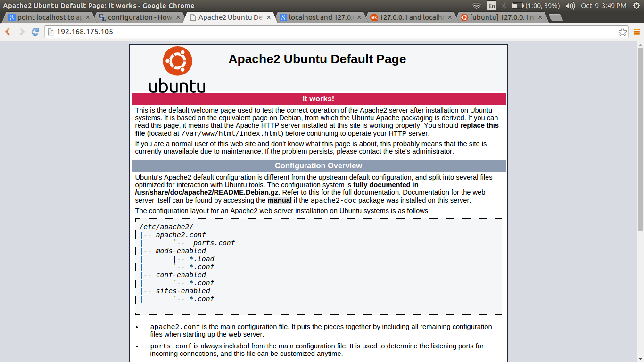Close the 'localhost and 127.0.' tab
The image size is (644, 362).
359,17
